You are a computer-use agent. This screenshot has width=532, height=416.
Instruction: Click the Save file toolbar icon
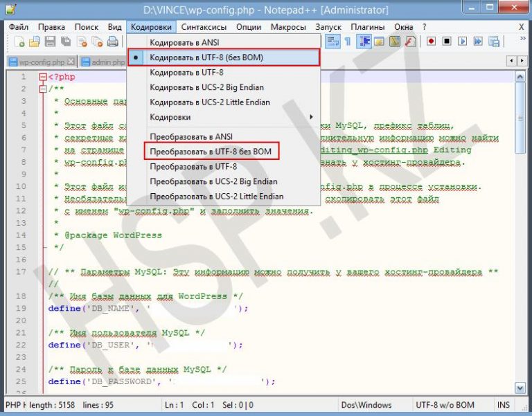[x=50, y=42]
